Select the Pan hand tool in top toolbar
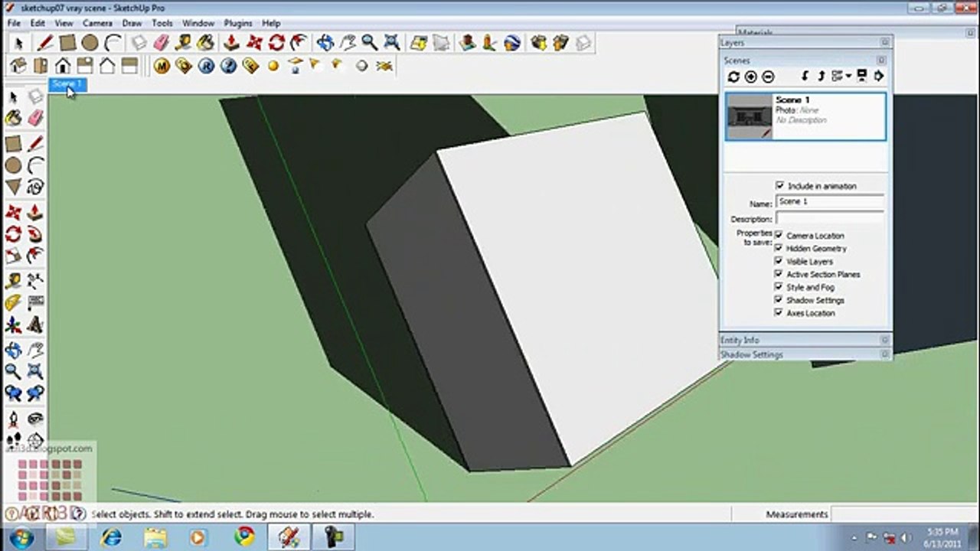 click(348, 43)
